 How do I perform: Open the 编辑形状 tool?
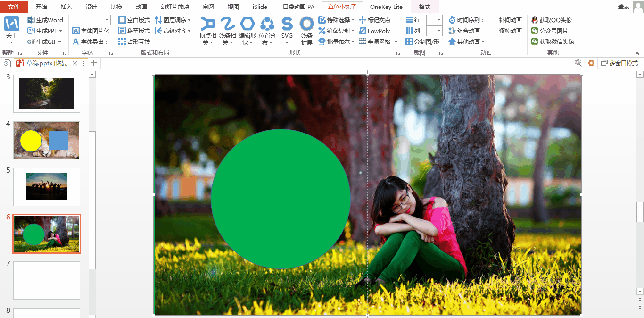click(248, 31)
